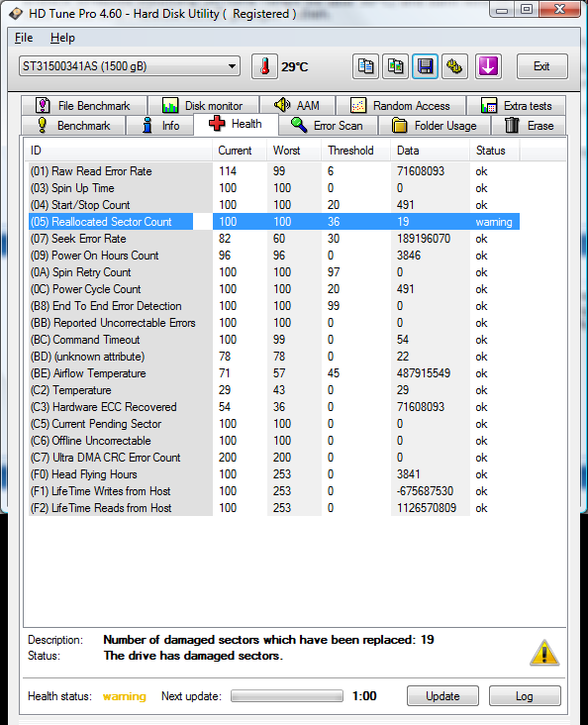The height and width of the screenshot is (725, 588).
Task: Select the Spin Up Time row
Action: tap(274, 188)
